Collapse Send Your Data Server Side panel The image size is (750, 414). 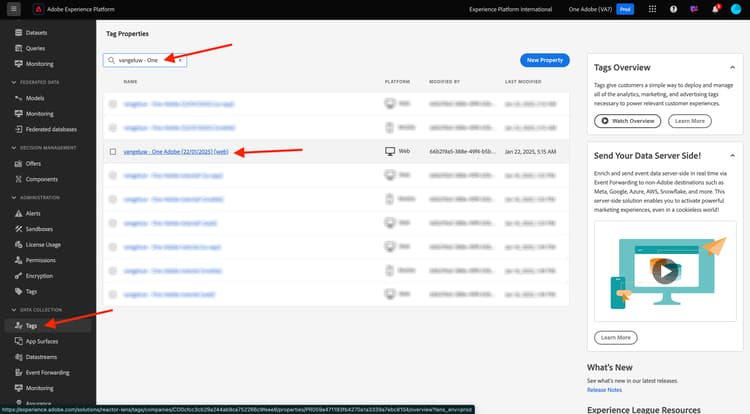click(x=732, y=155)
